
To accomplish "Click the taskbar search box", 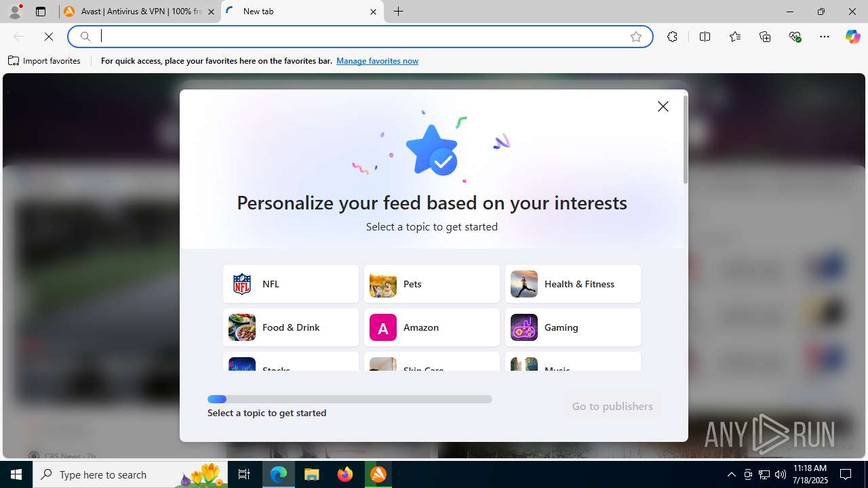I will 130,474.
